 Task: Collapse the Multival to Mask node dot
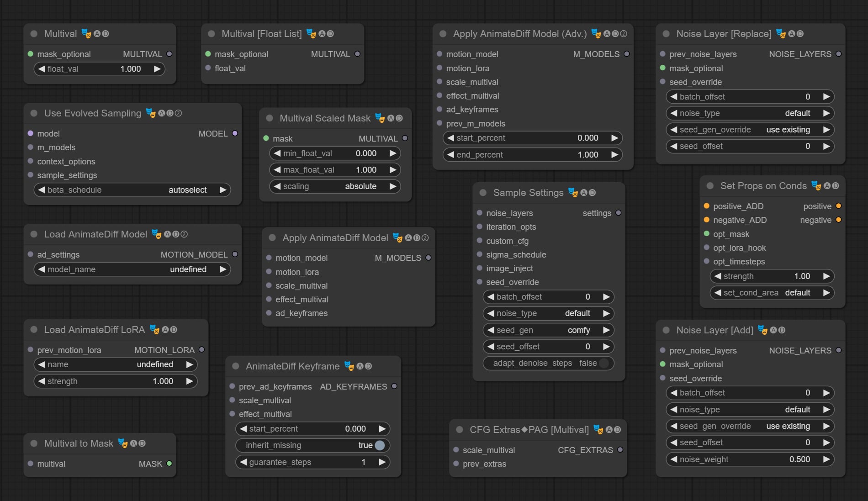click(x=34, y=443)
